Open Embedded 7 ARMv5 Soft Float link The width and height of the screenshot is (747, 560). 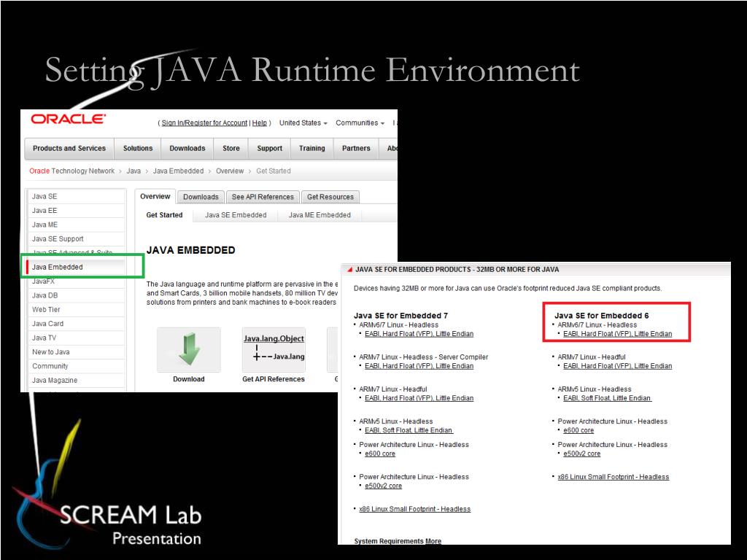tap(409, 430)
